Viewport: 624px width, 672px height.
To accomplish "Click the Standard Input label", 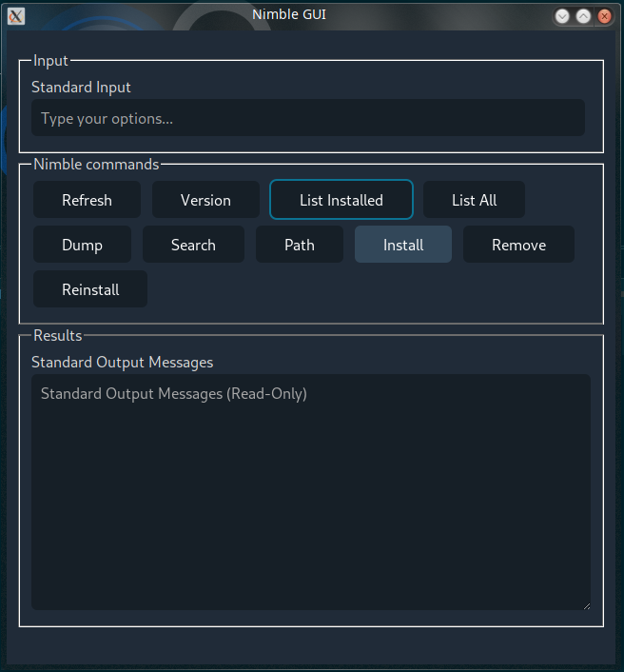I will point(81,87).
